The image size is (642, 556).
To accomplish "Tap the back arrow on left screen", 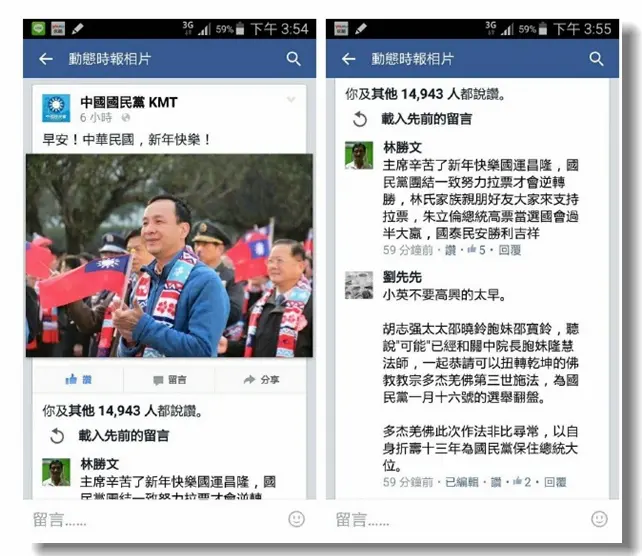I will coord(46,59).
